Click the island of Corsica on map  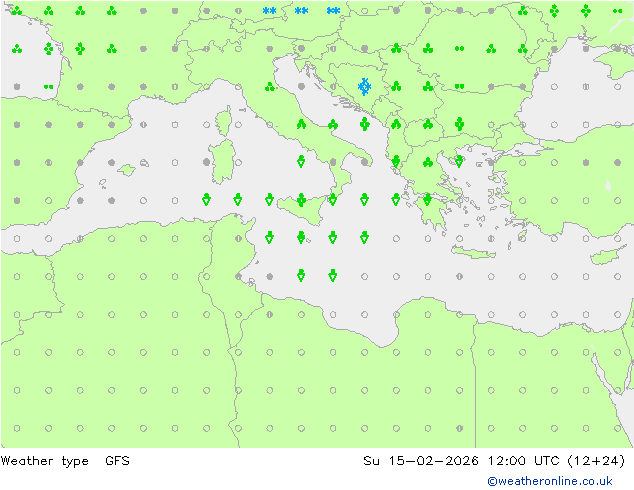coord(224,120)
